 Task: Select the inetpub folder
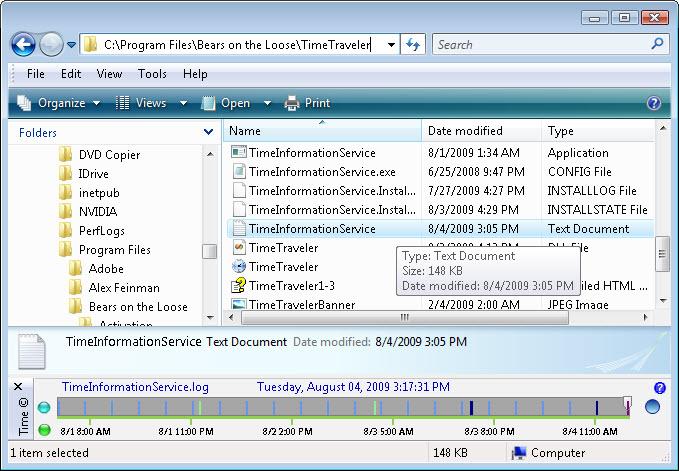coord(89,193)
